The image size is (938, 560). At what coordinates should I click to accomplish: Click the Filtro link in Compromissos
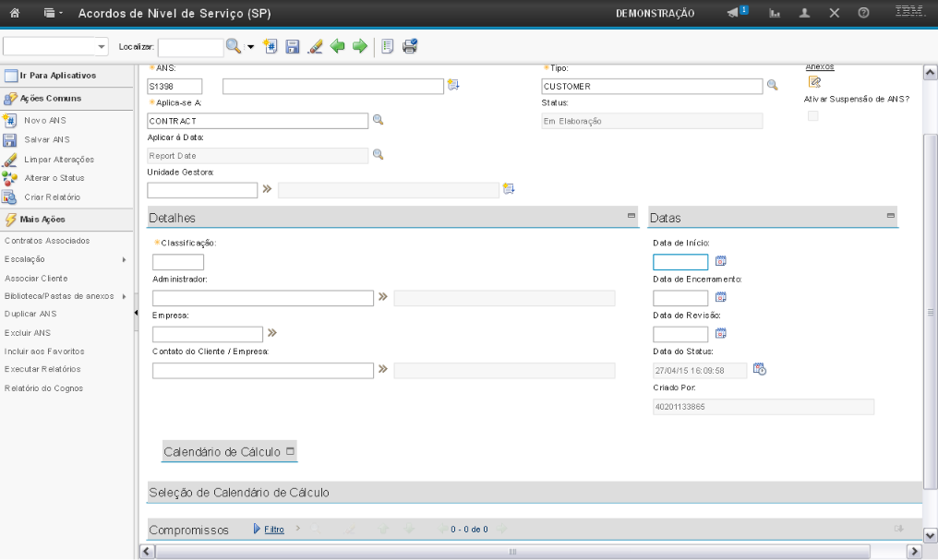pyautogui.click(x=273, y=530)
